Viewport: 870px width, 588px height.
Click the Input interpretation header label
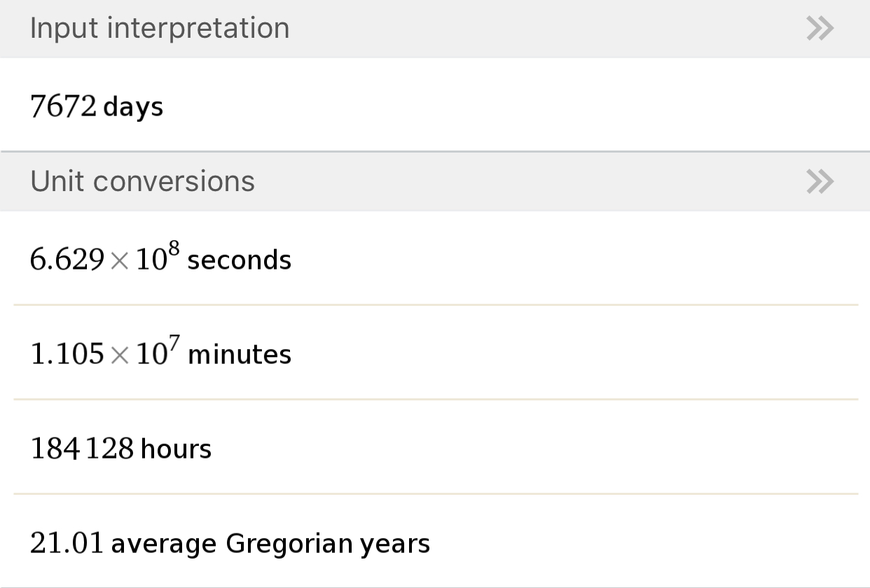(160, 29)
